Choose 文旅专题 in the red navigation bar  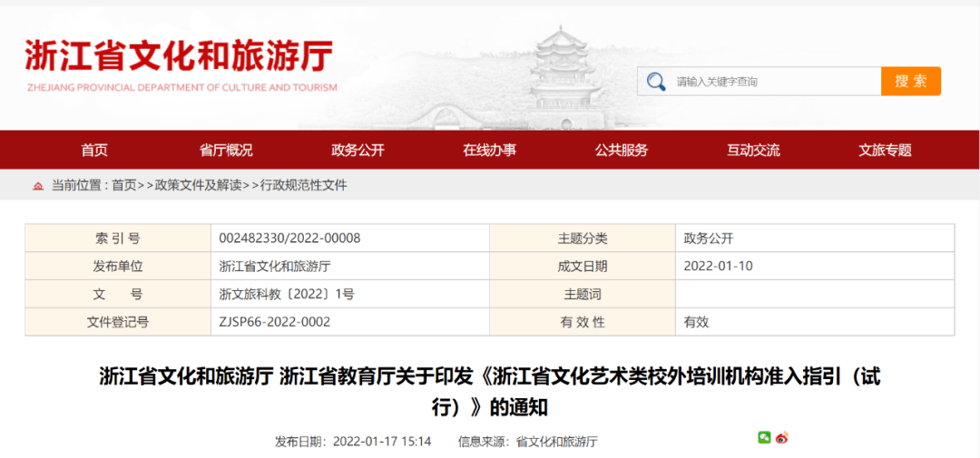885,151
